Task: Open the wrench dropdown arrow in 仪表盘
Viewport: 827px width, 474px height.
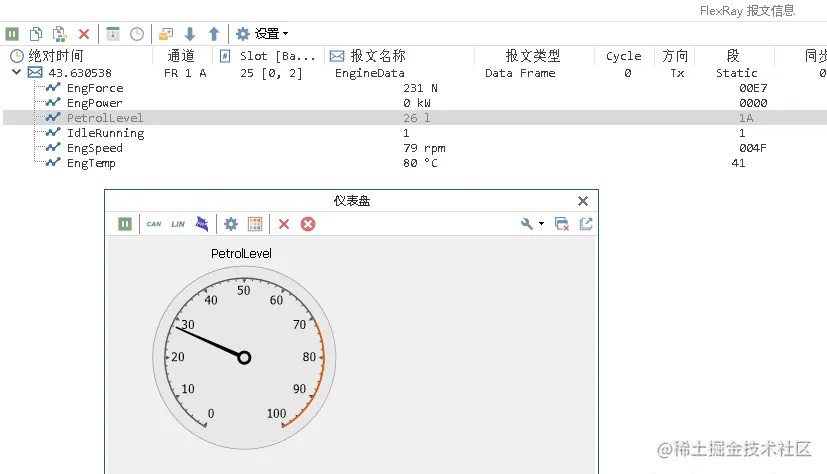Action: click(x=541, y=224)
